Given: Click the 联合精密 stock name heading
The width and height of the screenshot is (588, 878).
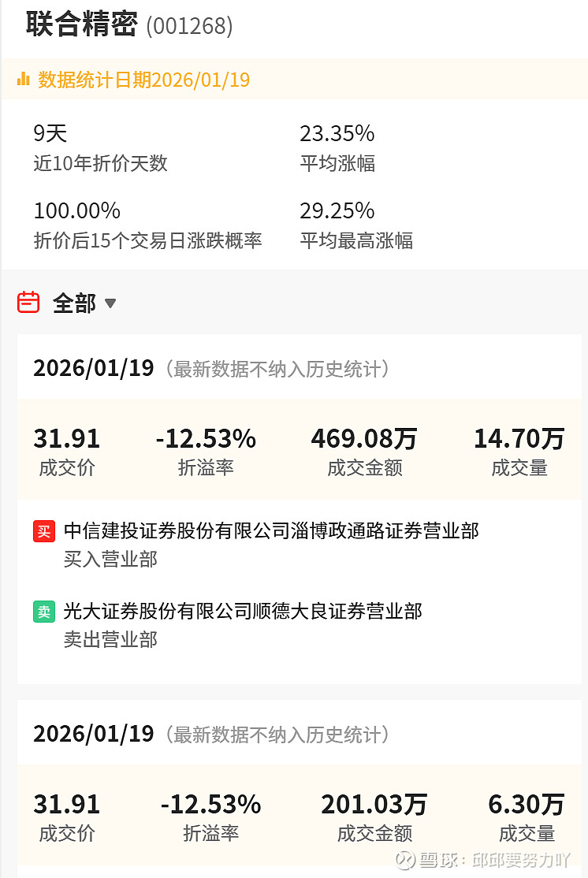Looking at the screenshot, I should pos(82,24).
